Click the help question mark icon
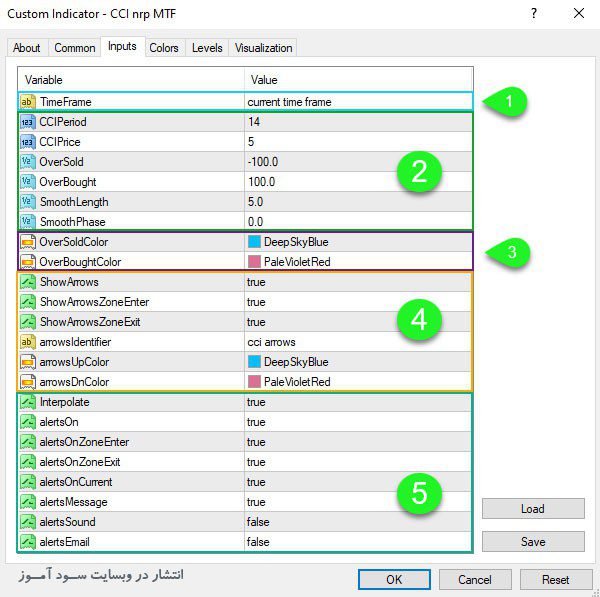The height and width of the screenshot is (597, 600). pos(534,13)
